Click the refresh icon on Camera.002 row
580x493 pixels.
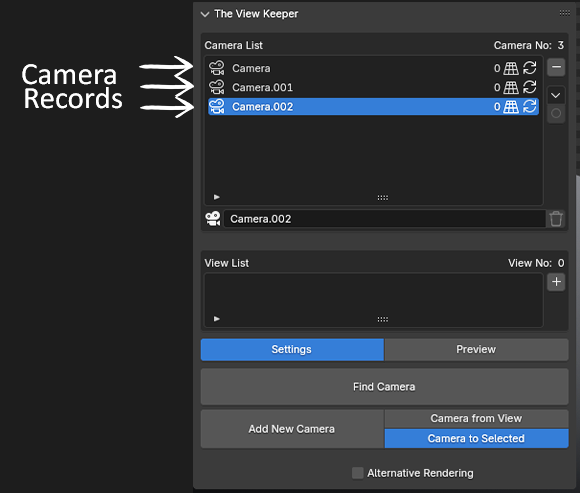pyautogui.click(x=530, y=107)
